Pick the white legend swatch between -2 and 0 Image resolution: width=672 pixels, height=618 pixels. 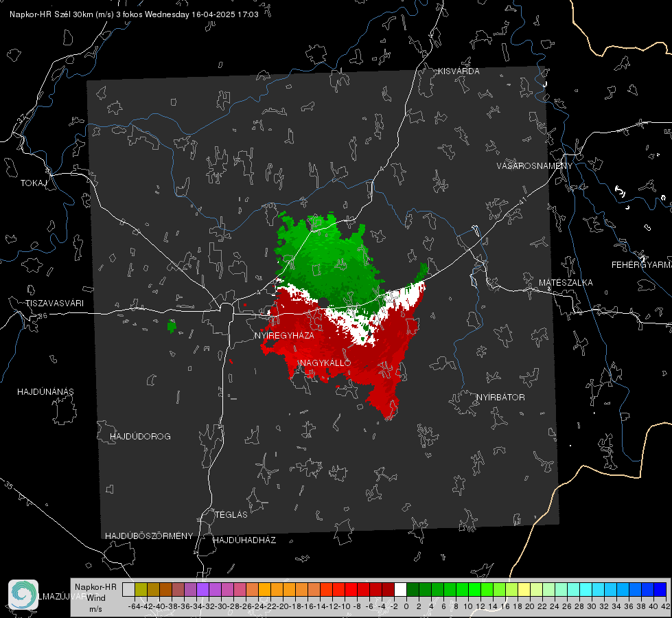coord(400,590)
